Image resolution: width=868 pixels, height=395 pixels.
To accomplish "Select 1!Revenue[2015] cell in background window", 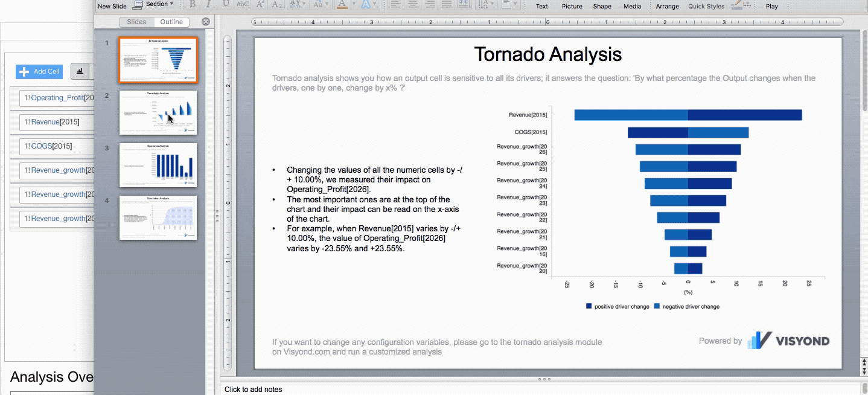I will 57,122.
